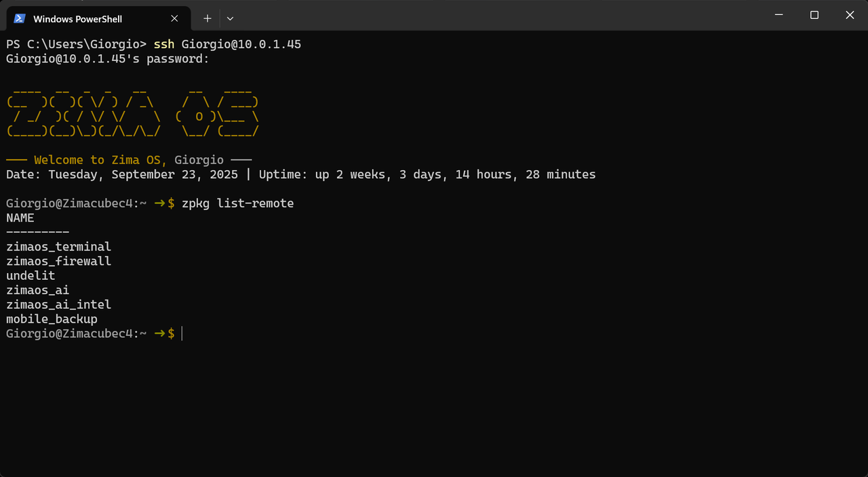
Task: Close the Windows PowerShell tab
Action: 175,18
